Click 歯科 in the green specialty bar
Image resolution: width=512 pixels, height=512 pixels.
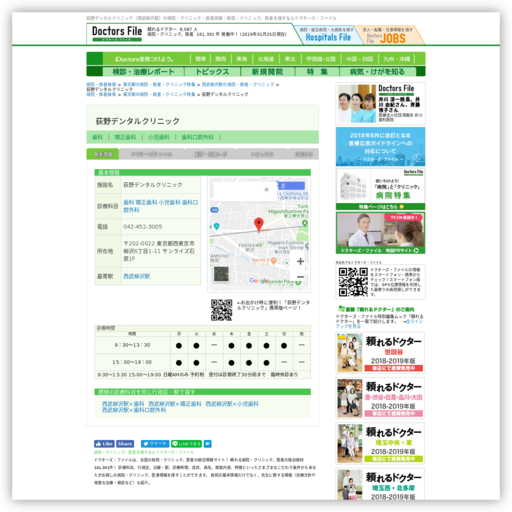coord(97,137)
